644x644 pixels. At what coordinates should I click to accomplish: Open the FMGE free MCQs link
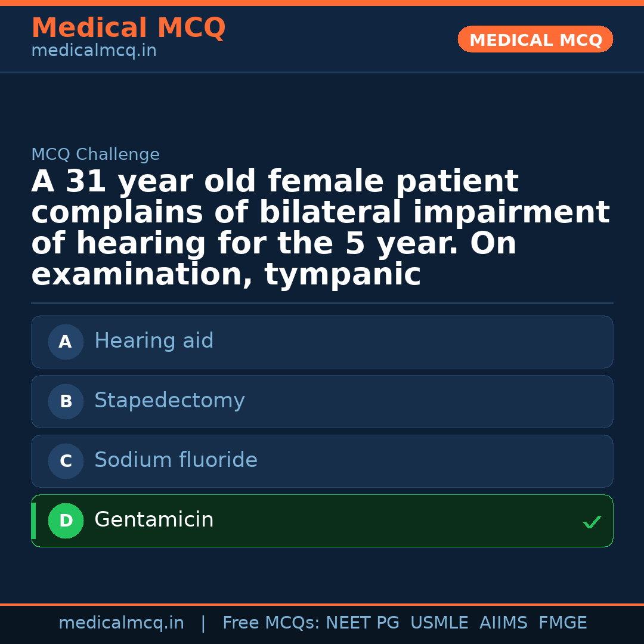(x=562, y=623)
